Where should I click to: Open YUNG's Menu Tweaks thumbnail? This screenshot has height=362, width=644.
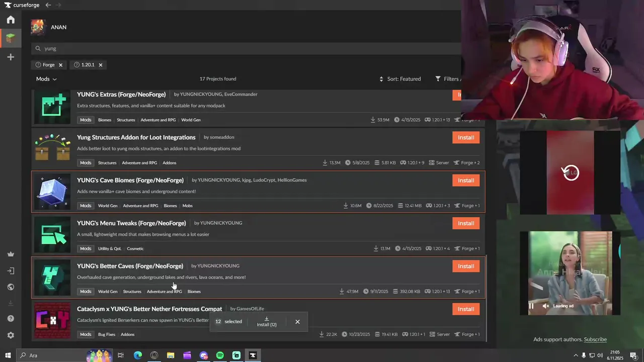click(x=52, y=235)
